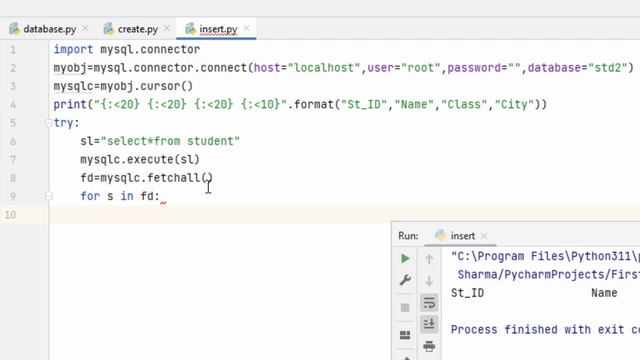The height and width of the screenshot is (360, 640).
Task: Close the database.py tab
Action: tap(85, 29)
